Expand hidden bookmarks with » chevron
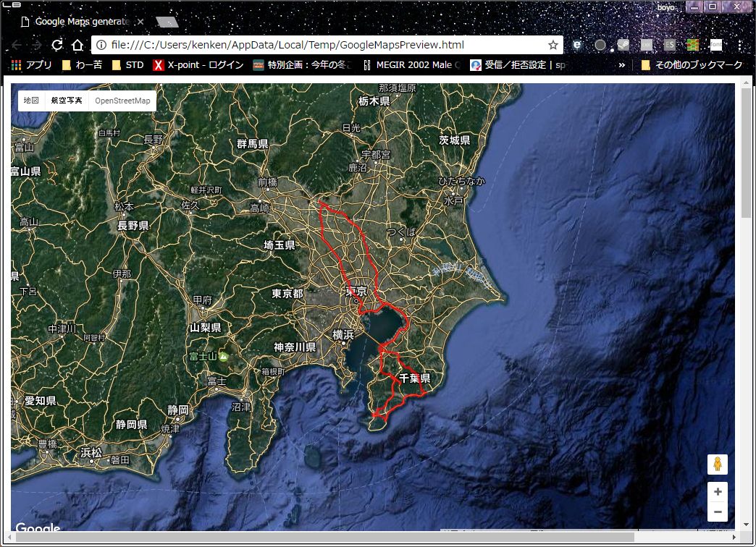The image size is (756, 547). tap(622, 64)
